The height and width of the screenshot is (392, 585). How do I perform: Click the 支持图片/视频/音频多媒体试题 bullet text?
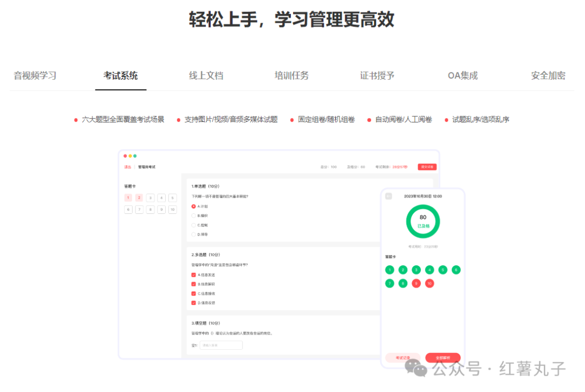(231, 119)
